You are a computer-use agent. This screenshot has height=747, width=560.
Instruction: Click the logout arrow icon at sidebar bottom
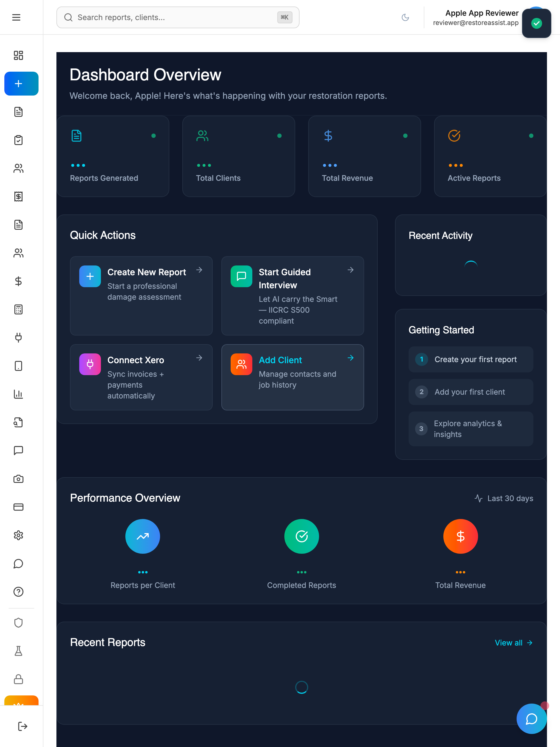[x=22, y=726]
